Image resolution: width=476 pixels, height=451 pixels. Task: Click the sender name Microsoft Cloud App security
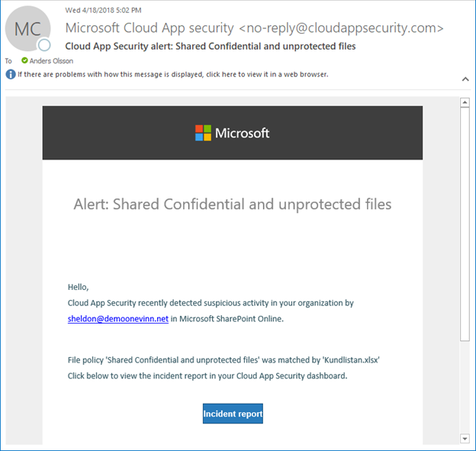click(150, 28)
